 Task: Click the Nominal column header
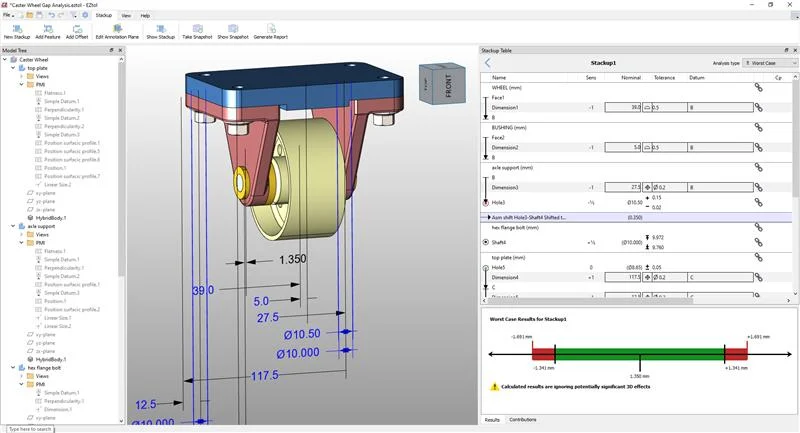click(631, 78)
